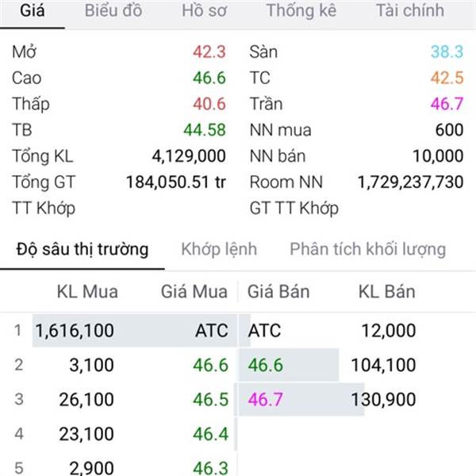This screenshot has width=476, height=476.
Task: Select the ATC sell volume 12,000
Action: coord(389,330)
